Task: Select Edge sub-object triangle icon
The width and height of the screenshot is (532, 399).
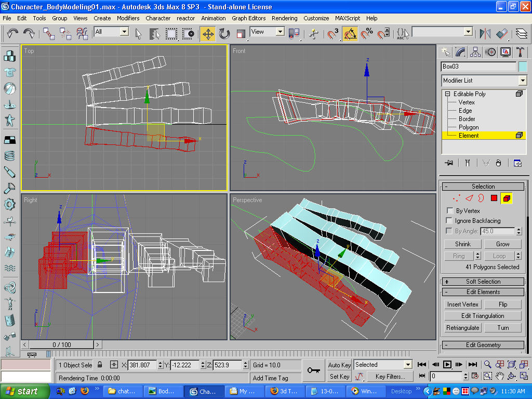Action: 469,198
